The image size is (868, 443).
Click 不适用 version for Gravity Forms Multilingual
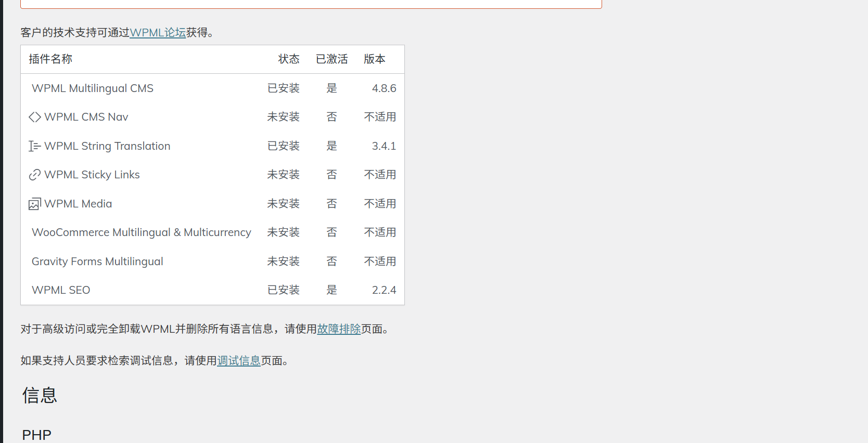pyautogui.click(x=380, y=262)
